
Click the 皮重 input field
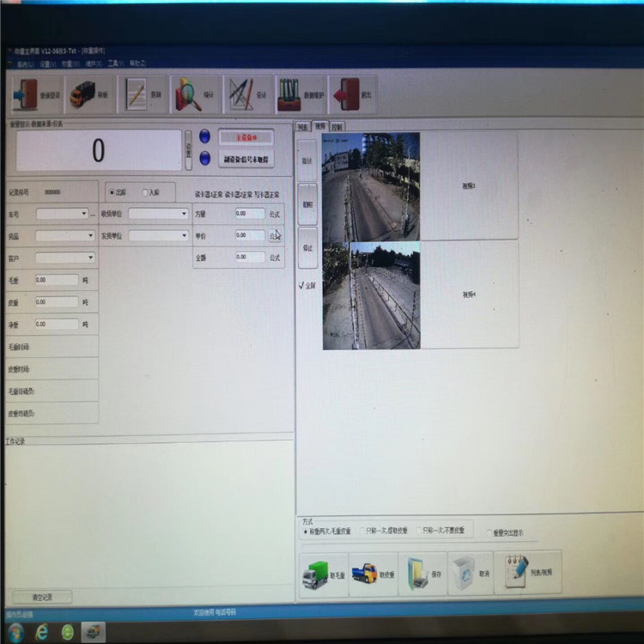[x=57, y=302]
